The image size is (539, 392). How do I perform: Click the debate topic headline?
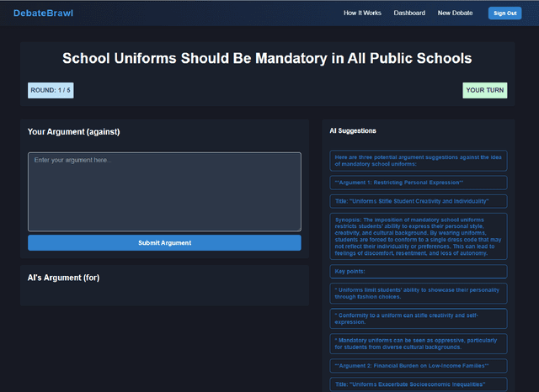[267, 59]
